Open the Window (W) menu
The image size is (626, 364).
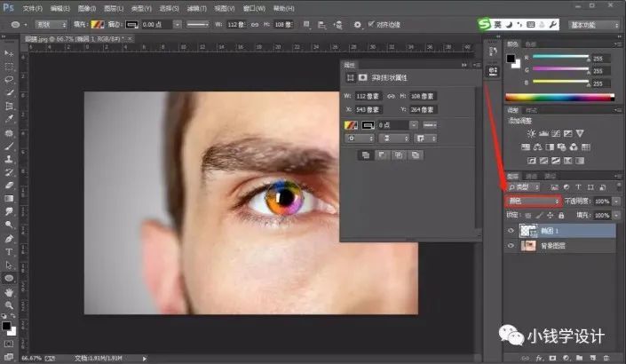tap(254, 8)
